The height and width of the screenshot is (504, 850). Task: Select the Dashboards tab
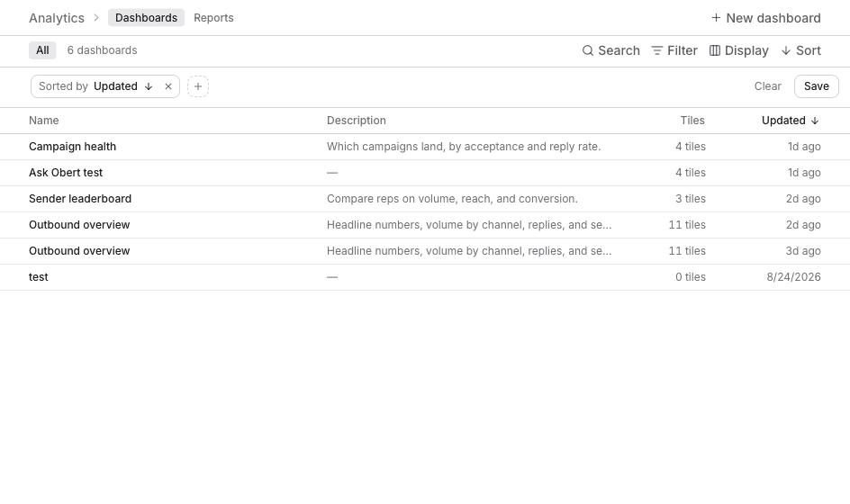[x=147, y=18]
